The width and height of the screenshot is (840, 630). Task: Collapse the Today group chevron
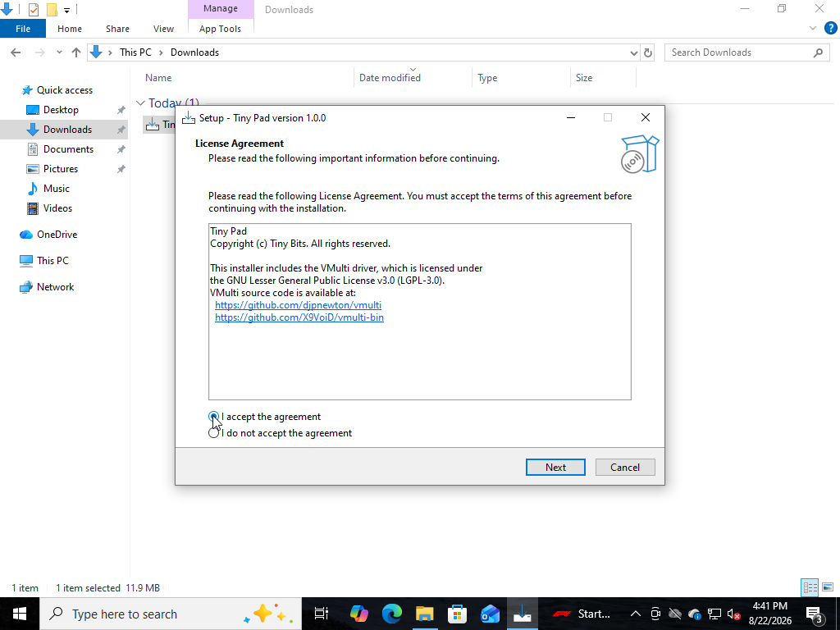[x=140, y=103]
